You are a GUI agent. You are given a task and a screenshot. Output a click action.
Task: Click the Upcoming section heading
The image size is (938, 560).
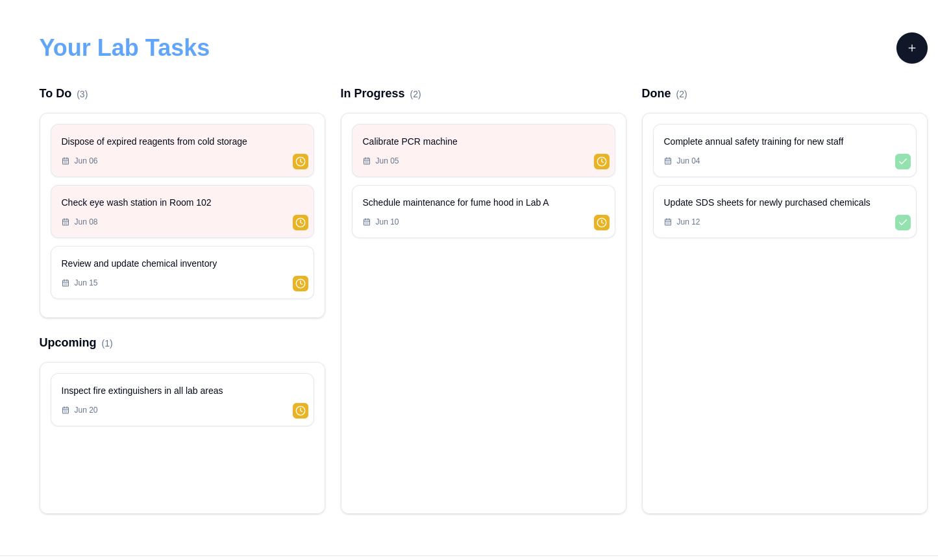pyautogui.click(x=68, y=343)
